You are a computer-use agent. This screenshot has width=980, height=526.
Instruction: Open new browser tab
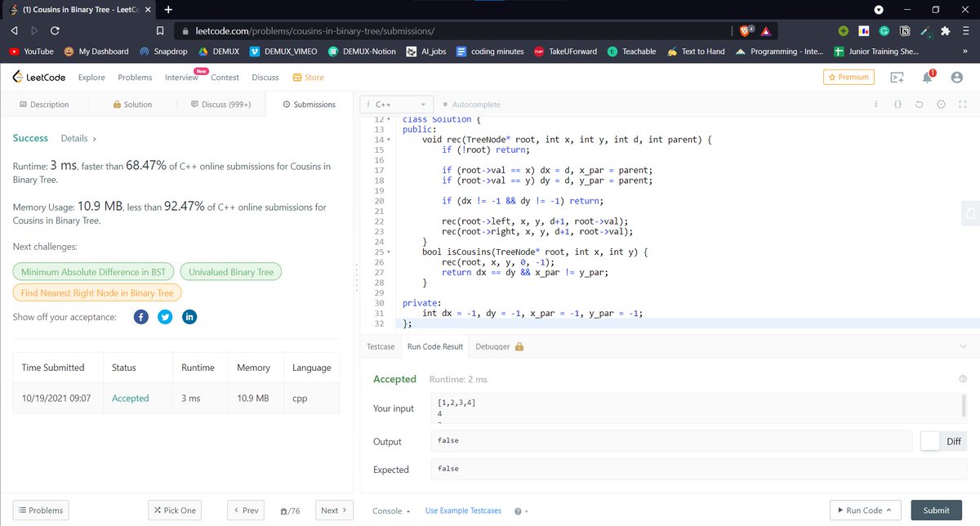pyautogui.click(x=168, y=10)
